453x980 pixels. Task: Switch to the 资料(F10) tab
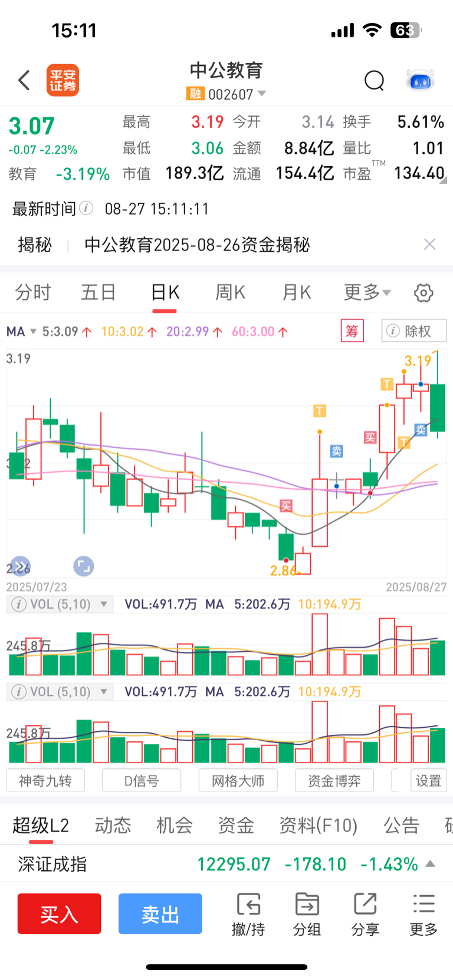click(319, 826)
